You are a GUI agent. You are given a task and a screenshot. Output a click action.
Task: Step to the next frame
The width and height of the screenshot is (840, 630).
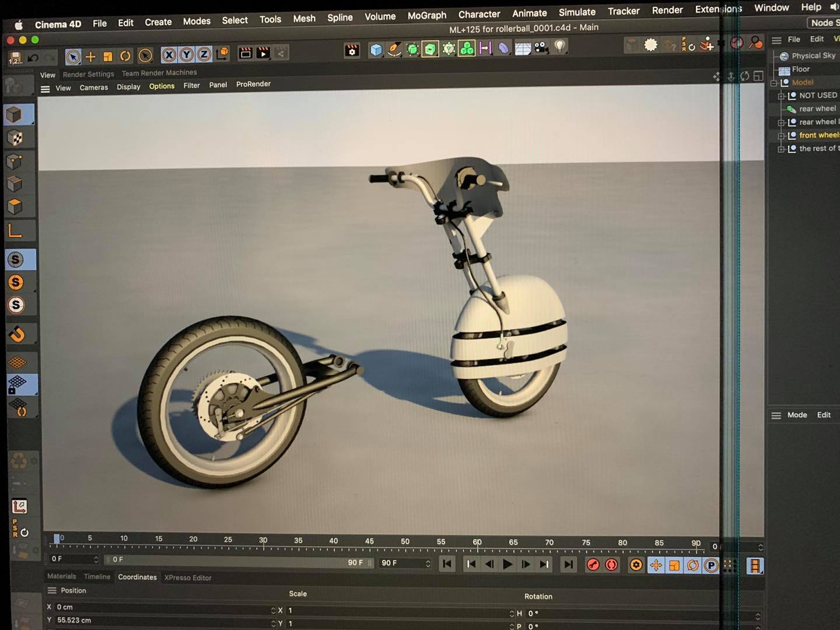pos(526,564)
